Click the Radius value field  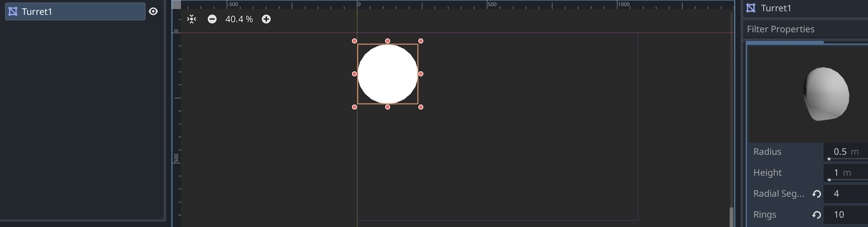[x=845, y=152]
